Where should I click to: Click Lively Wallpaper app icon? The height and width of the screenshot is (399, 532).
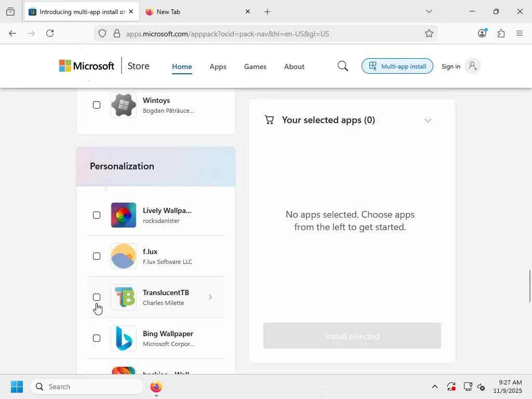tap(124, 215)
